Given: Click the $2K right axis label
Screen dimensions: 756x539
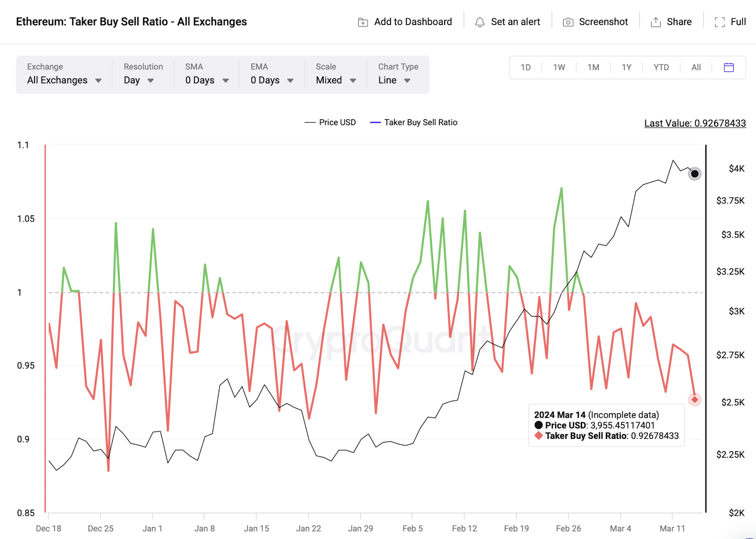Looking at the screenshot, I should click(737, 513).
